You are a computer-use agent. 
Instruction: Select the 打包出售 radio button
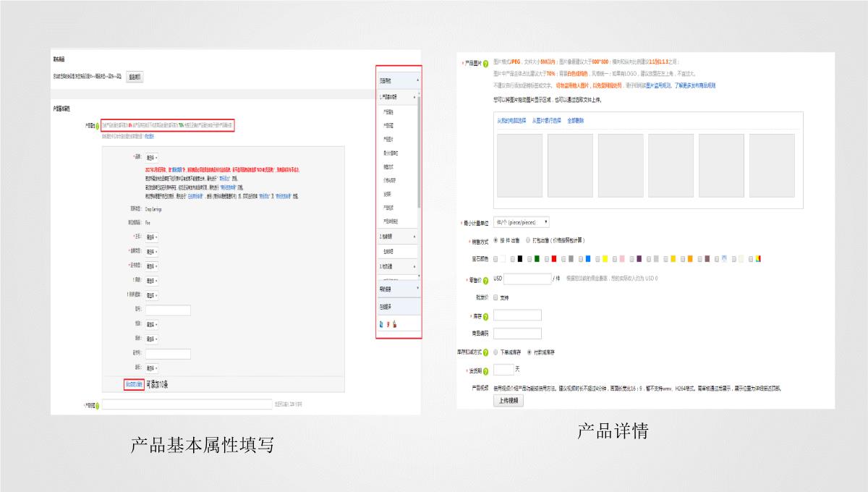[x=528, y=240]
